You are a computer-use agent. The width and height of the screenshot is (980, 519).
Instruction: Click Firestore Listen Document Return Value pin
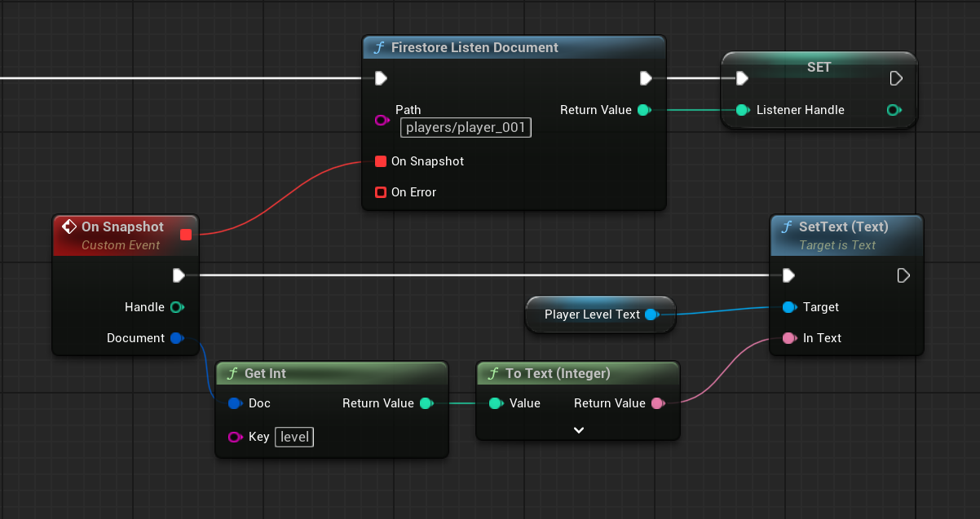(643, 110)
